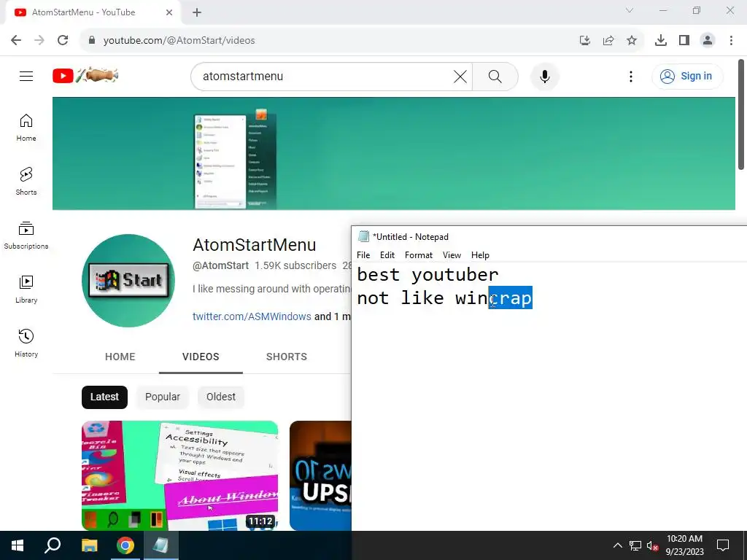The width and height of the screenshot is (747, 560).
Task: Sort videos by Popular
Action: click(x=163, y=397)
